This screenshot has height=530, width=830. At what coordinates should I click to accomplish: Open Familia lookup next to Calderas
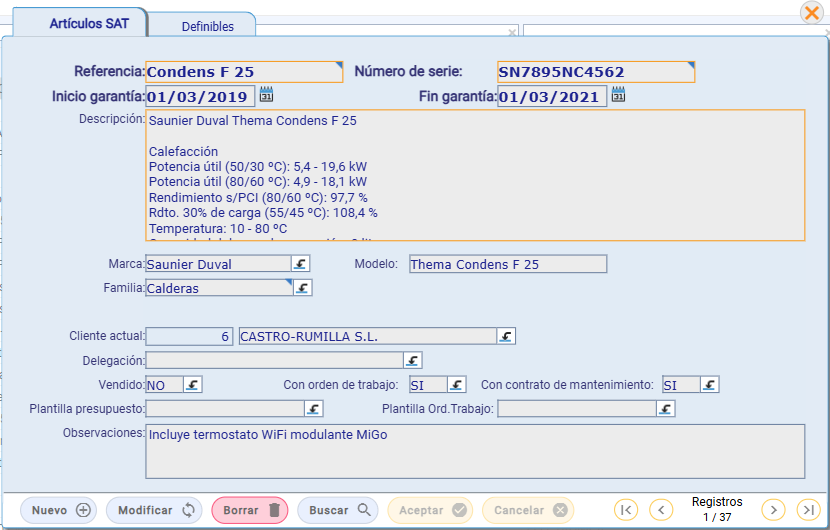point(302,288)
